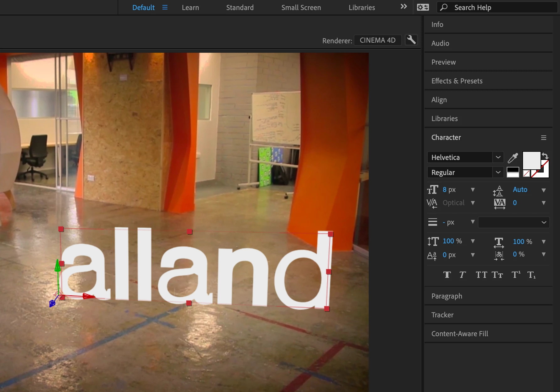Toggle Superscript text style
This screenshot has width=560, height=392.
[x=516, y=275]
